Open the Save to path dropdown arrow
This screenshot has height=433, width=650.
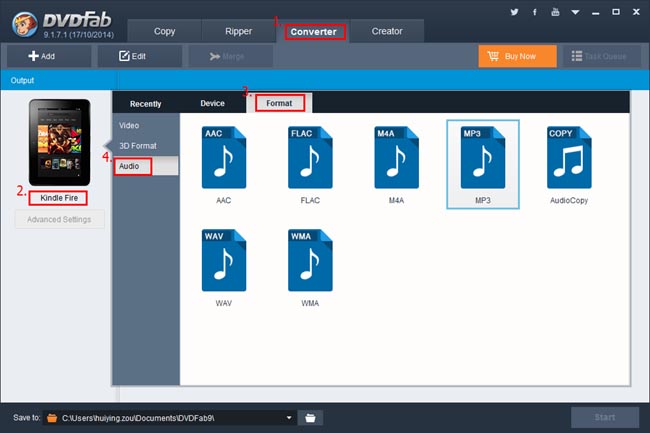[289, 418]
